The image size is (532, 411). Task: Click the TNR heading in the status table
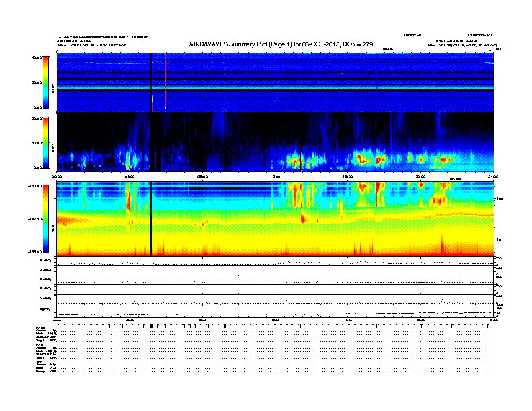tap(40, 361)
